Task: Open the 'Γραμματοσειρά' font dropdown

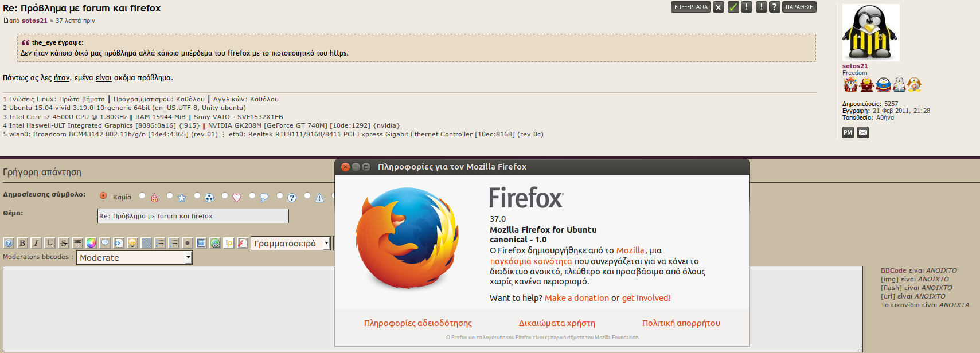Action: (x=291, y=243)
